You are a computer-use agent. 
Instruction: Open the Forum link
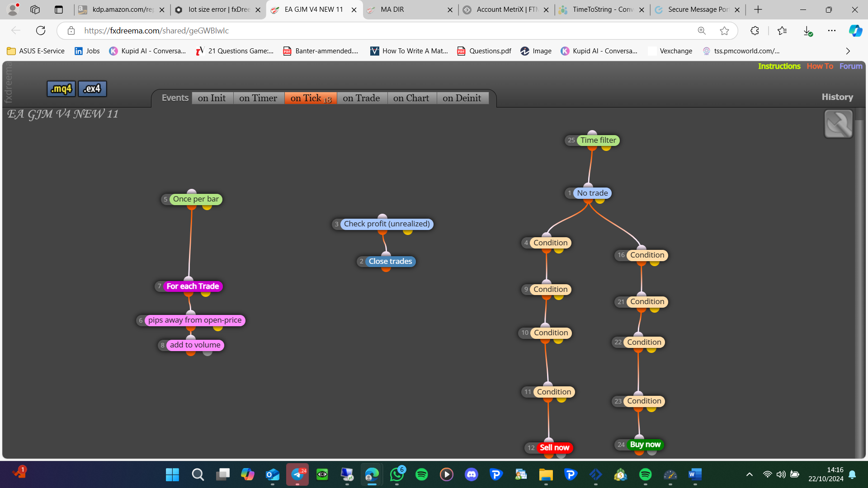click(851, 66)
